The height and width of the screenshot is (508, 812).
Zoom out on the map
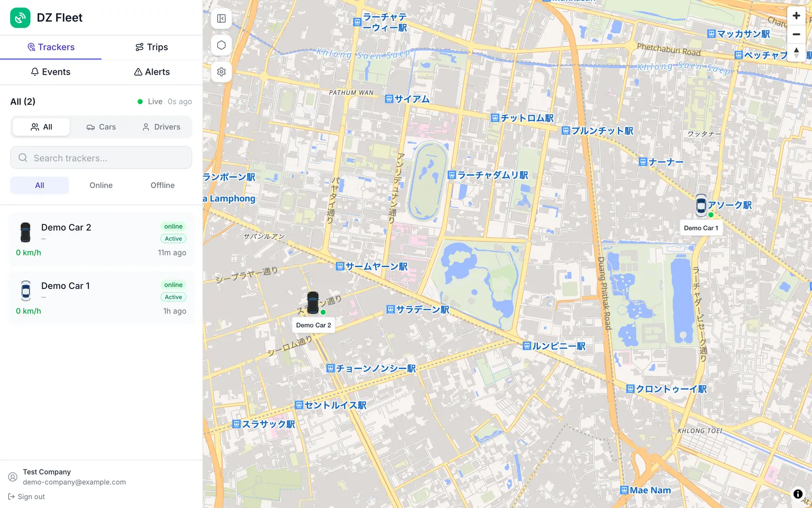[x=796, y=35]
